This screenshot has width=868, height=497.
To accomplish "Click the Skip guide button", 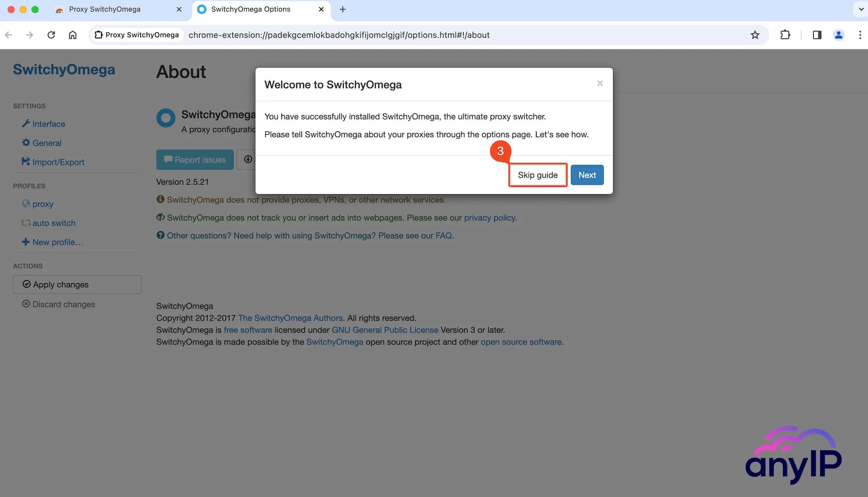I will point(538,175).
